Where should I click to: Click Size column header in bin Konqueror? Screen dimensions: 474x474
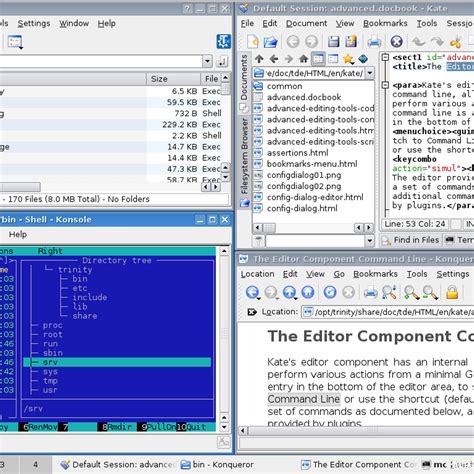tap(173, 79)
